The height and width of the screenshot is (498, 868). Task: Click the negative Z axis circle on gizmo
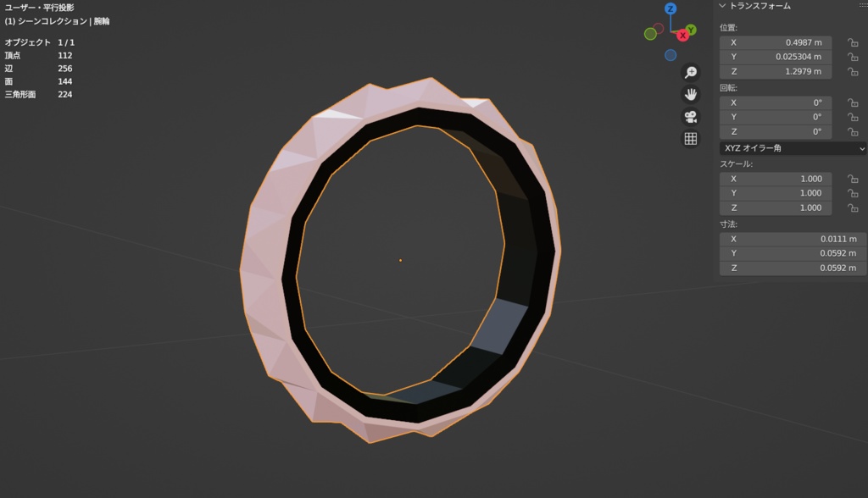670,55
